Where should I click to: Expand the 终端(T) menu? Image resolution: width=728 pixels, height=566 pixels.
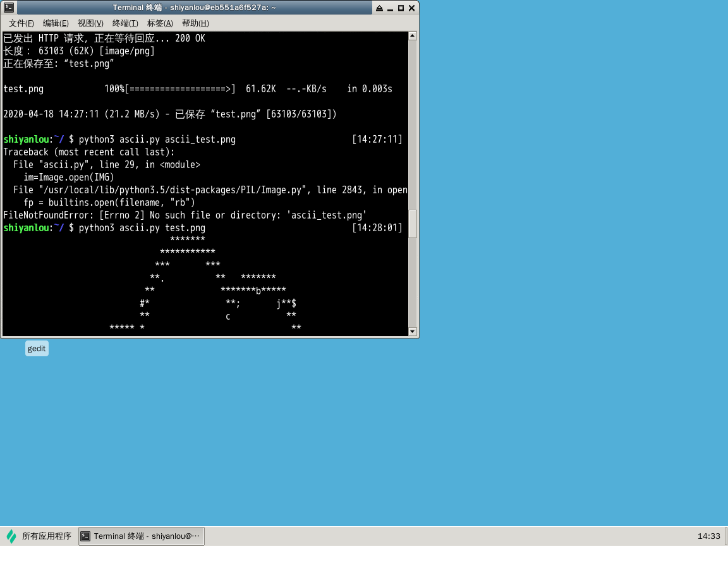coord(125,23)
